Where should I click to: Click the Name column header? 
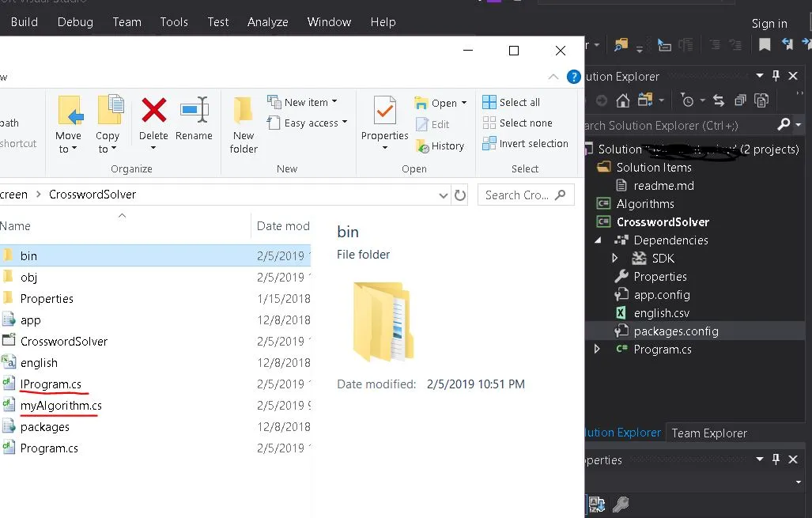coord(15,226)
